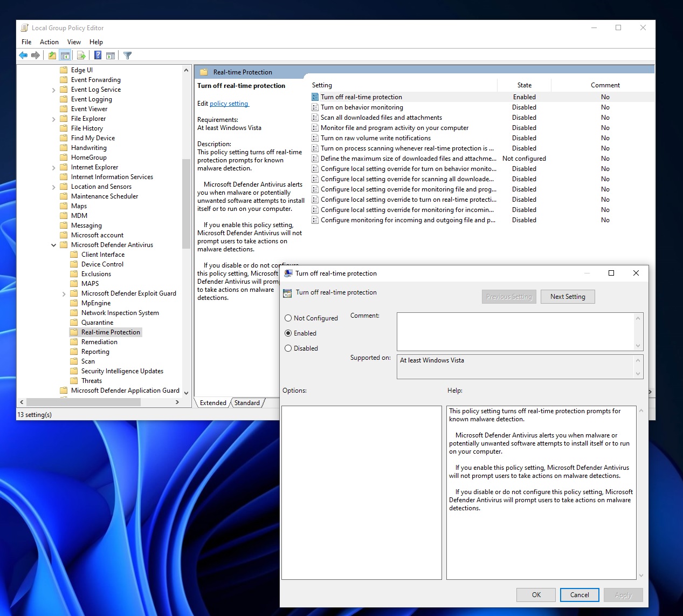Image resolution: width=683 pixels, height=616 pixels.
Task: Click OK in the policy dialog
Action: (536, 595)
